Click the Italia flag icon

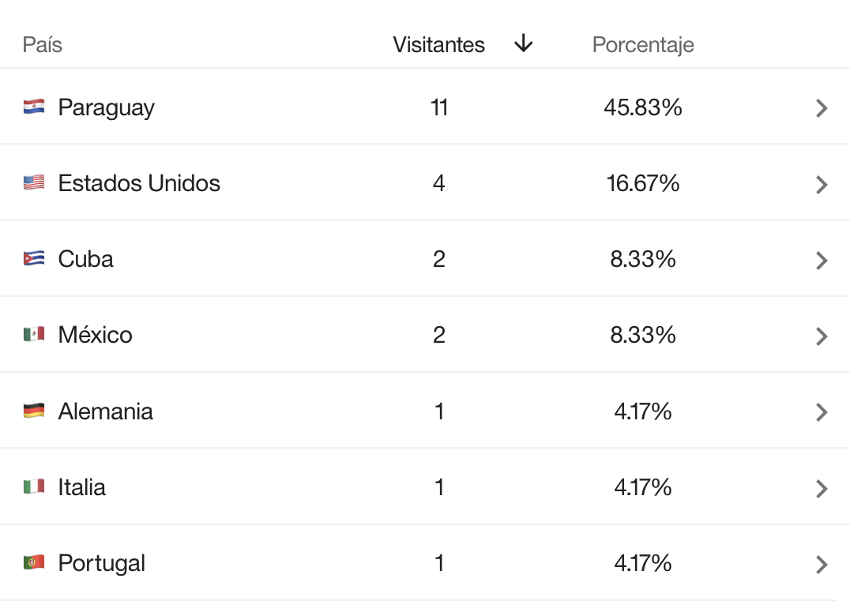[34, 487]
